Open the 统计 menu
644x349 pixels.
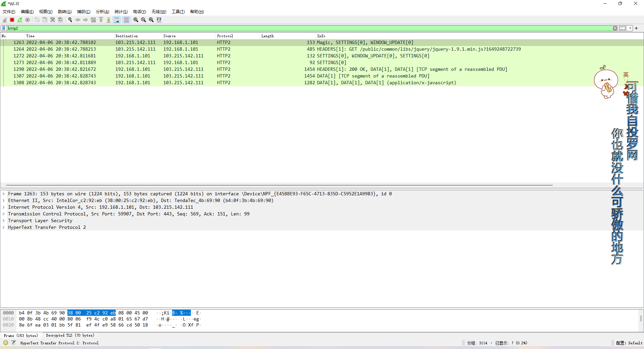121,12
